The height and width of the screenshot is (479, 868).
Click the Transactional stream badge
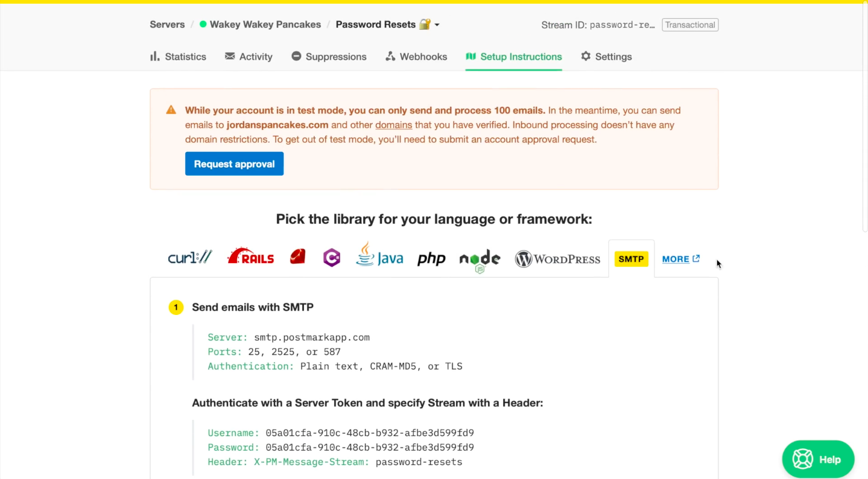tap(690, 25)
